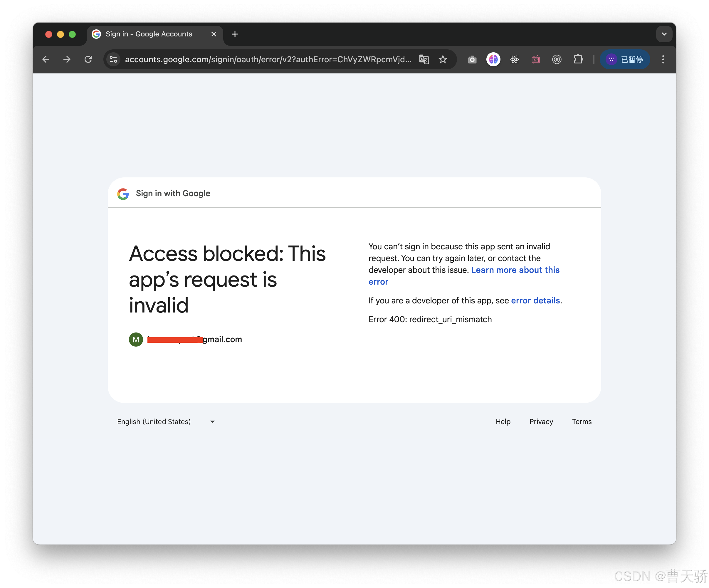Click the error details link
Viewport: 709px width, 588px height.
(x=535, y=300)
